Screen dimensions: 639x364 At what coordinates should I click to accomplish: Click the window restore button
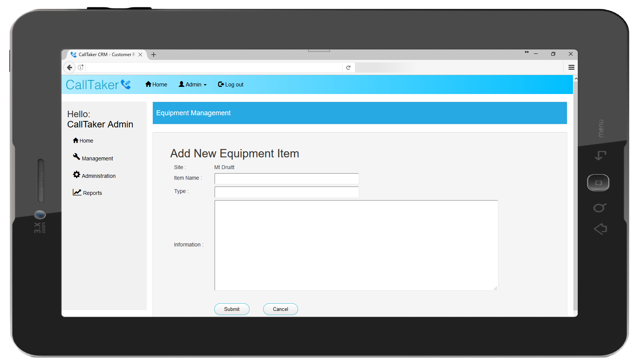click(553, 54)
